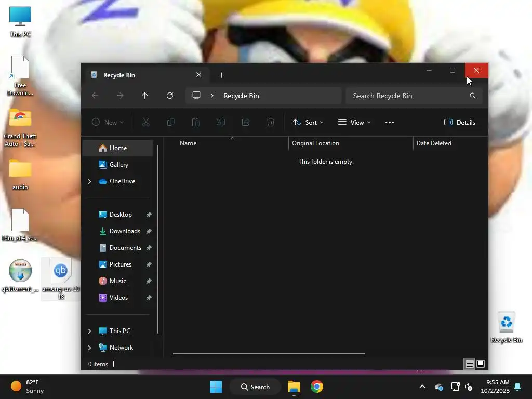This screenshot has height=399, width=532.
Task: Open Pictures in navigation pane
Action: tap(118, 264)
